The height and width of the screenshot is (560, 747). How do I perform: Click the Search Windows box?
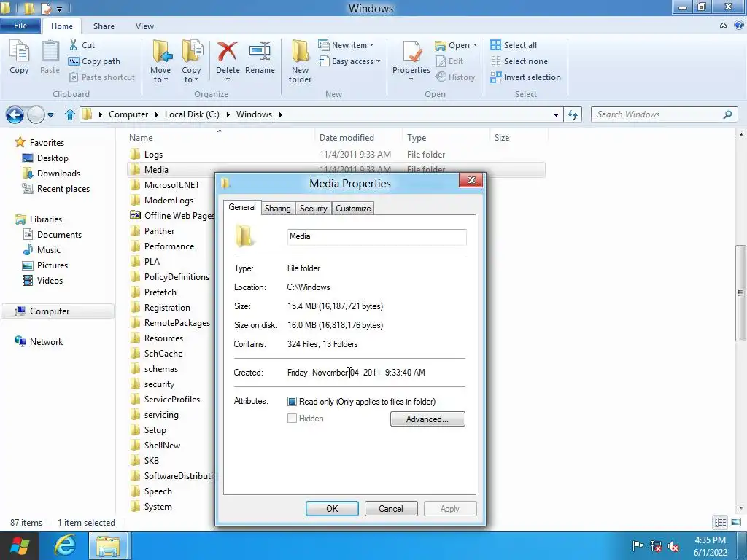pos(664,114)
